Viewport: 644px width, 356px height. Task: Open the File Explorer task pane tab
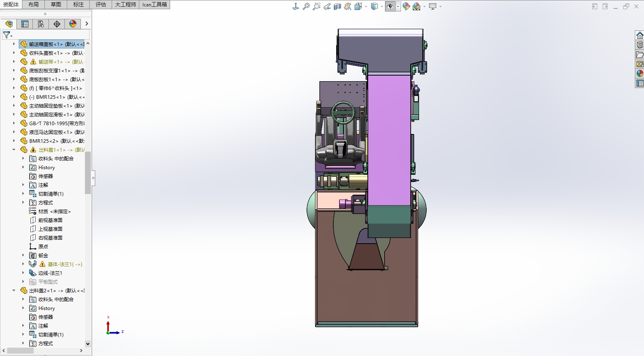coord(640,54)
